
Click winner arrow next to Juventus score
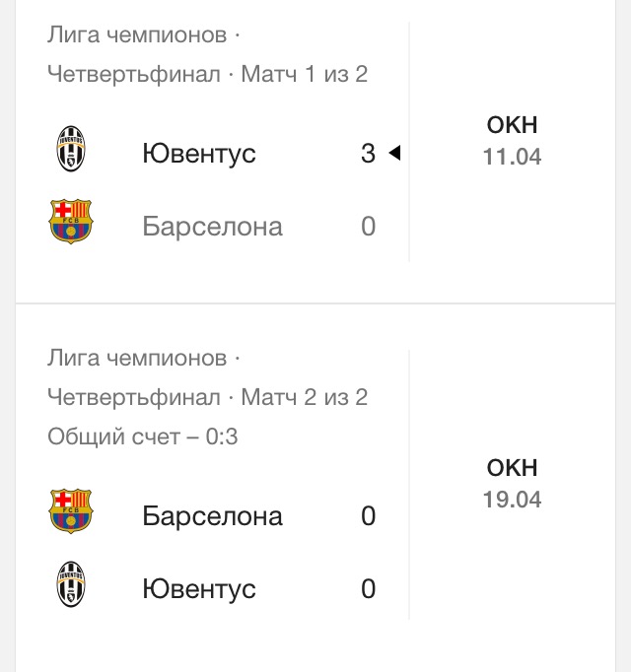[394, 153]
